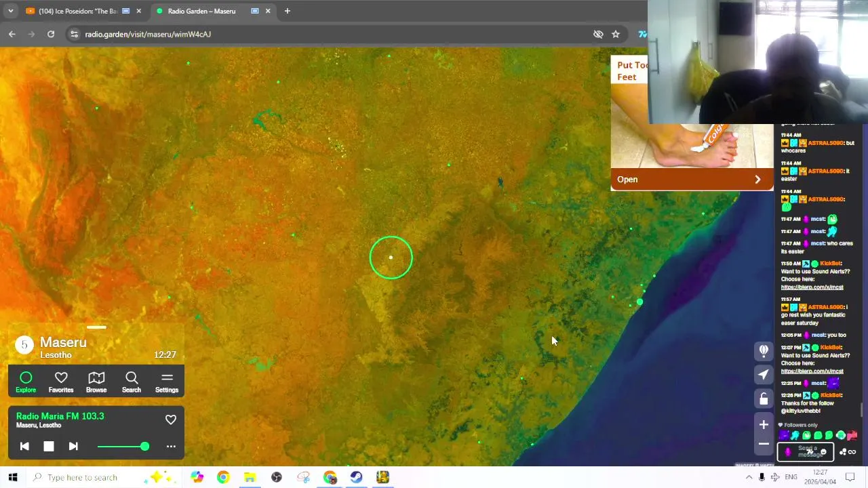Show hidden system tray icons
Image resolution: width=868 pixels, height=488 pixels.
749,477
